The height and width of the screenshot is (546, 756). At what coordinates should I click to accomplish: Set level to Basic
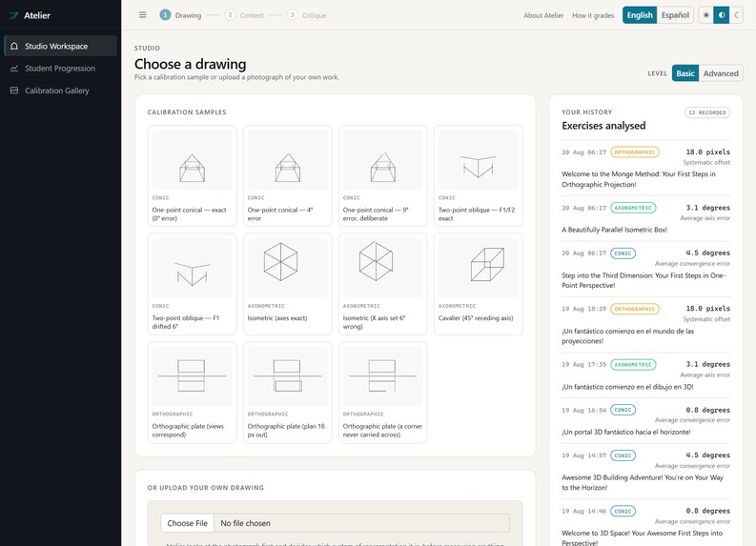[685, 73]
